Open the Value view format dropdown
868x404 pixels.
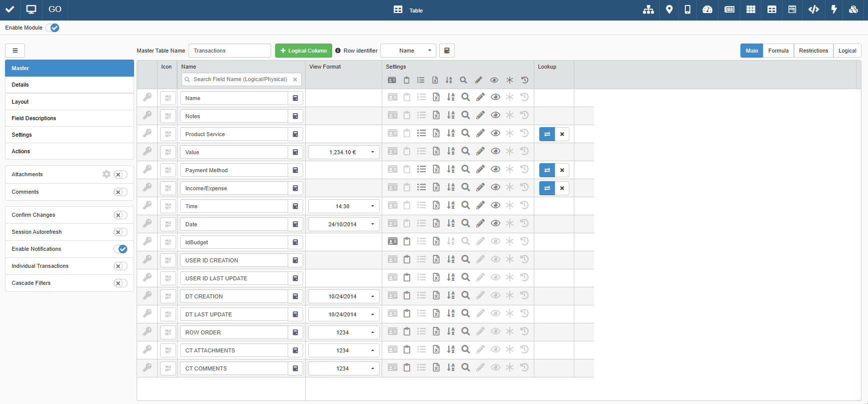pyautogui.click(x=344, y=152)
